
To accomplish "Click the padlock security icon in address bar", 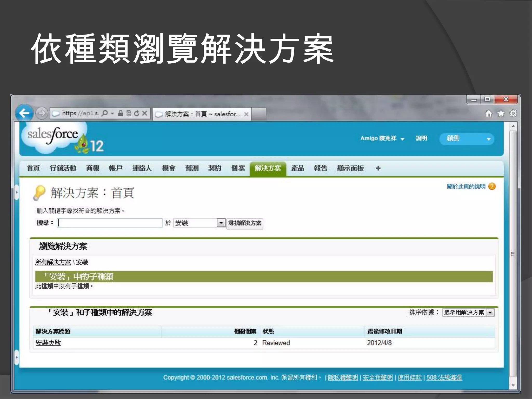I will pyautogui.click(x=120, y=113).
